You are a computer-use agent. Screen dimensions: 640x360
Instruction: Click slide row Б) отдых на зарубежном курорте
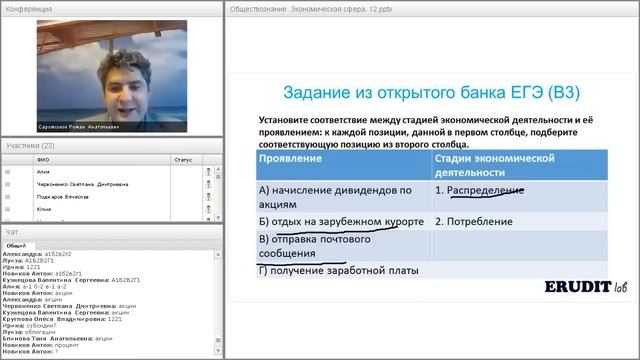(x=341, y=222)
